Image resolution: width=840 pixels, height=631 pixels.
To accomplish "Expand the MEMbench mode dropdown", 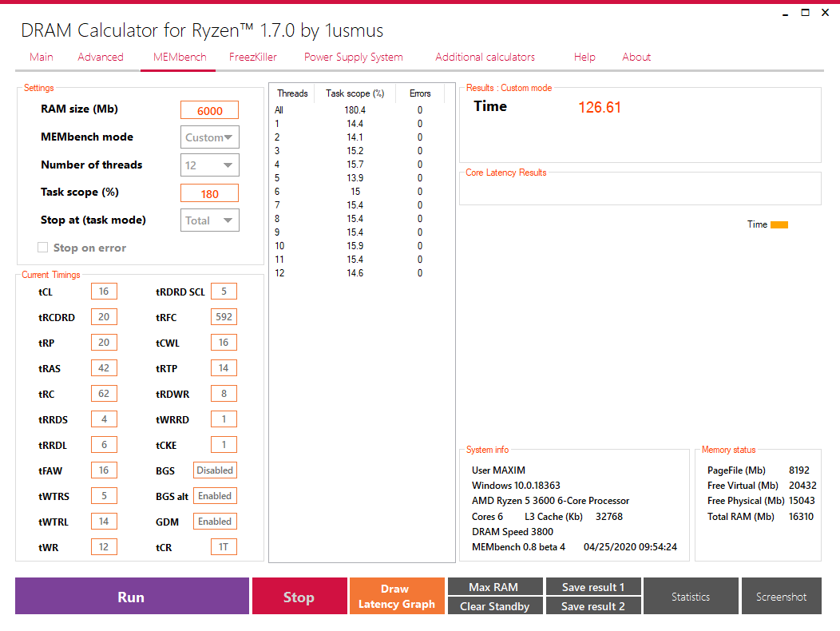I will pyautogui.click(x=209, y=137).
